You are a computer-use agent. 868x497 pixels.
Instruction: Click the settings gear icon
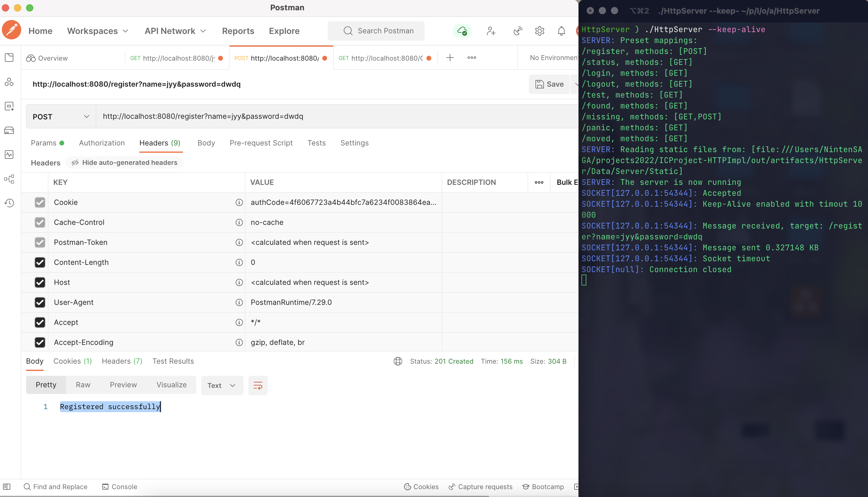(539, 31)
